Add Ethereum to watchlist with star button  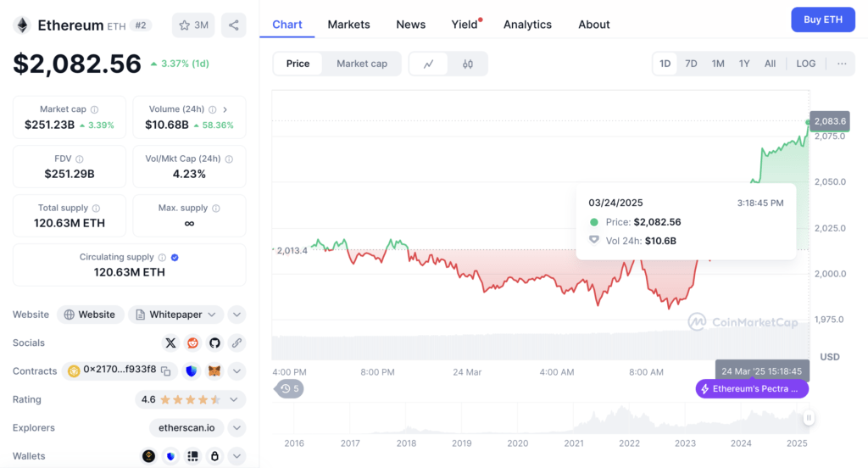193,25
